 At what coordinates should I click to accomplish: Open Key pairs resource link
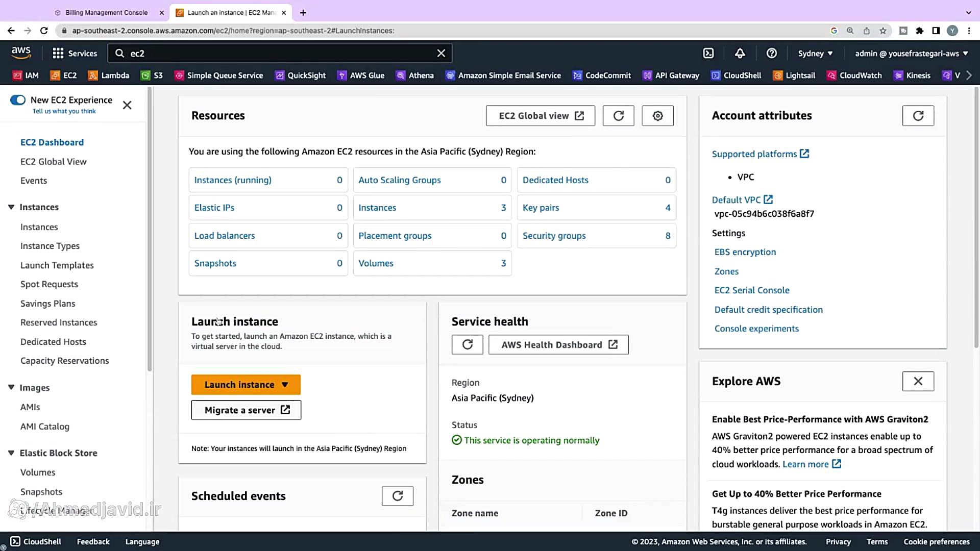click(541, 208)
